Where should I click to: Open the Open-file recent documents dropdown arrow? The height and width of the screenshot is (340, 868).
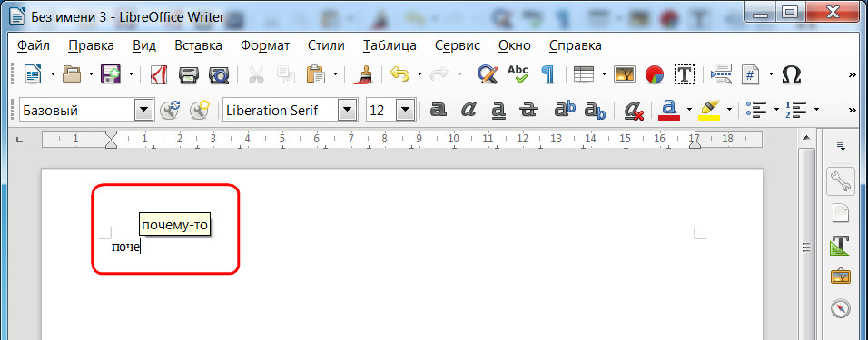(92, 74)
